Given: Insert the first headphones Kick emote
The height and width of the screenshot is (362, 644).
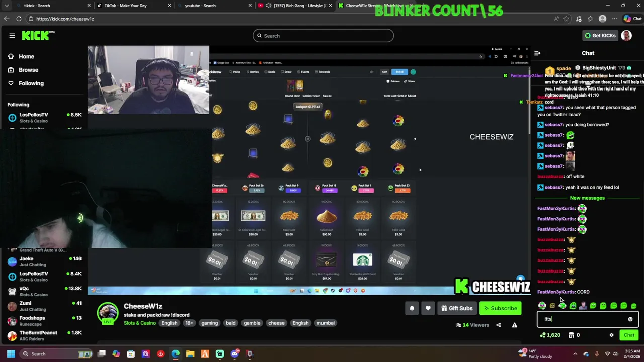Looking at the screenshot, I should pyautogui.click(x=542, y=306).
